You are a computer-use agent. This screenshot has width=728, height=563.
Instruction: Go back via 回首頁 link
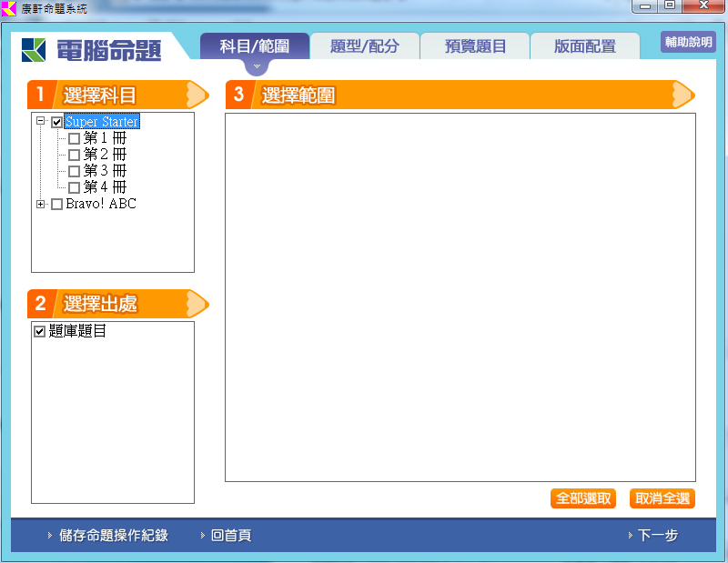click(231, 535)
